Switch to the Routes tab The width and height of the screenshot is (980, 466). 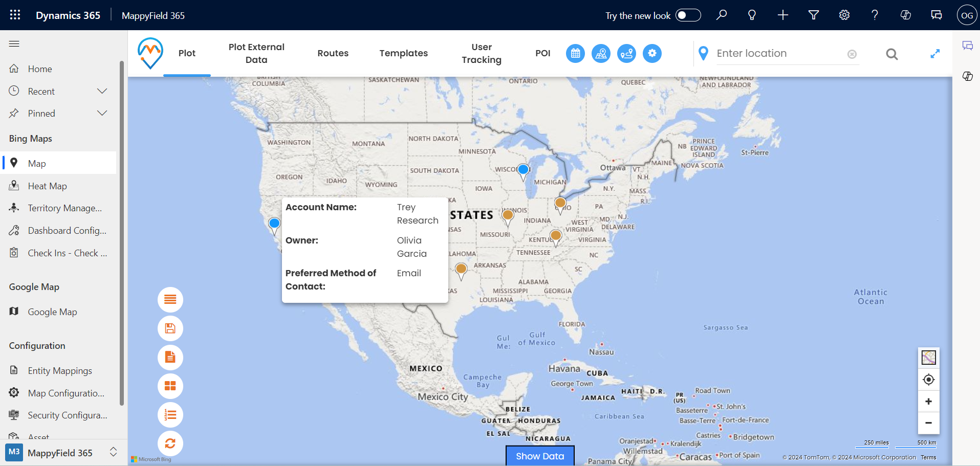coord(333,53)
